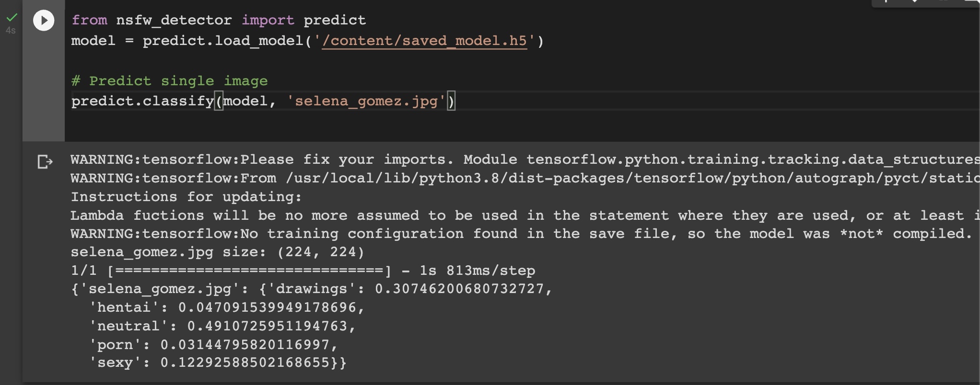Click 'model' variable in load_model assignment line
The height and width of the screenshot is (385, 980).
click(x=93, y=41)
